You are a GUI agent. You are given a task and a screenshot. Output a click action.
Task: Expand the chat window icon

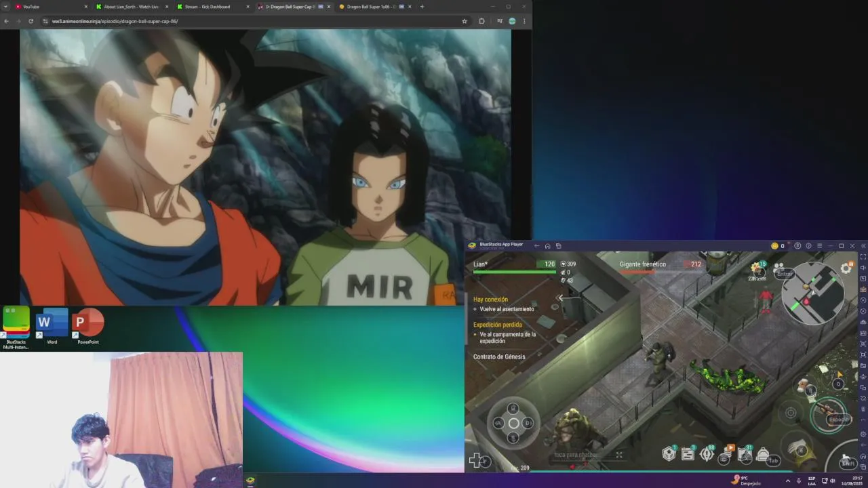point(619,455)
